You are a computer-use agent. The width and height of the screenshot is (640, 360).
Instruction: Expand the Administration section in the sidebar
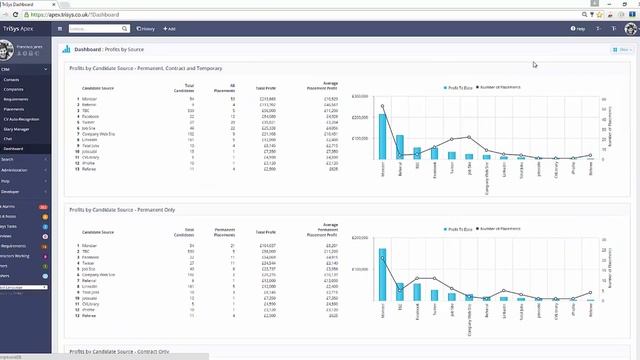point(24,170)
